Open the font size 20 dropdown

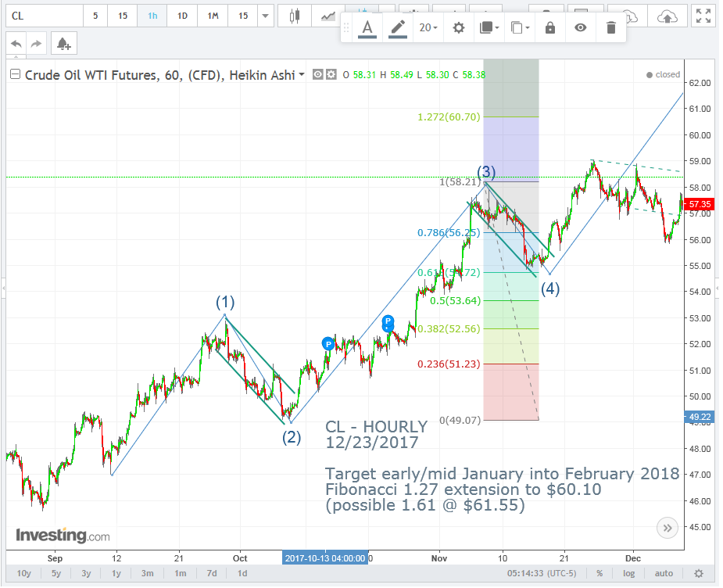427,27
